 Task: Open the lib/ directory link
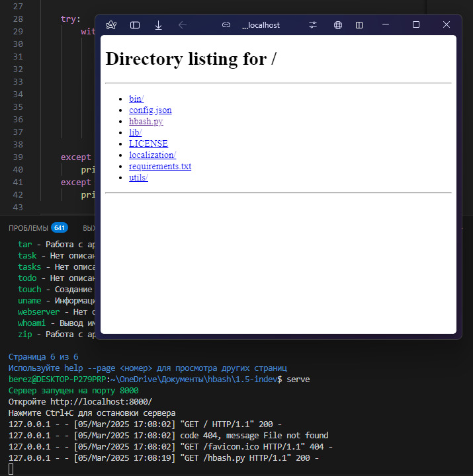[x=135, y=133]
